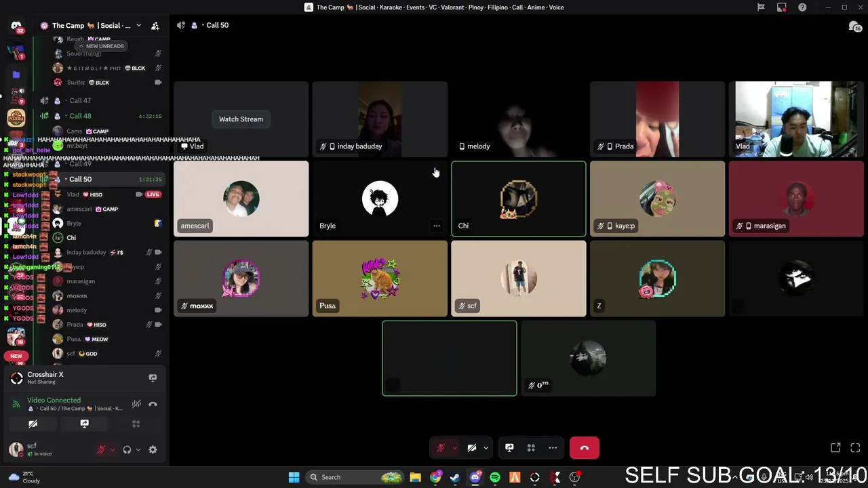This screenshot has width=868, height=488.
Task: Jump to NEW UNREADS in channel list
Action: click(102, 46)
